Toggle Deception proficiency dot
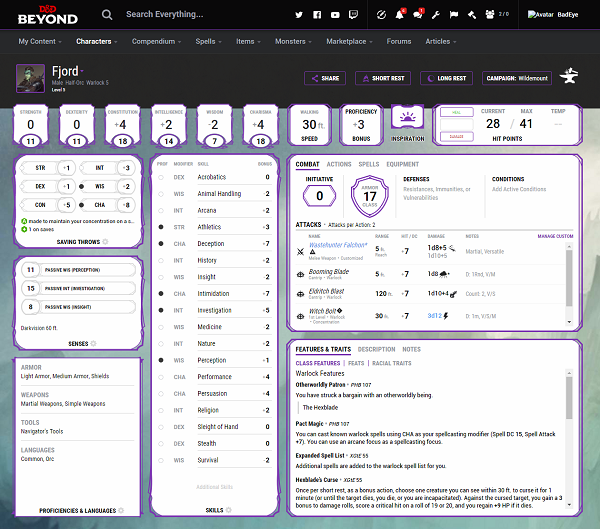Image resolution: width=600 pixels, height=529 pixels. 161,244
